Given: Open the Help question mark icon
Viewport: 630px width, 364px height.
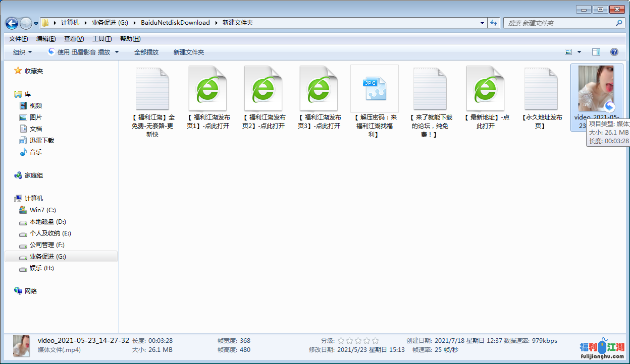Looking at the screenshot, I should point(614,52).
